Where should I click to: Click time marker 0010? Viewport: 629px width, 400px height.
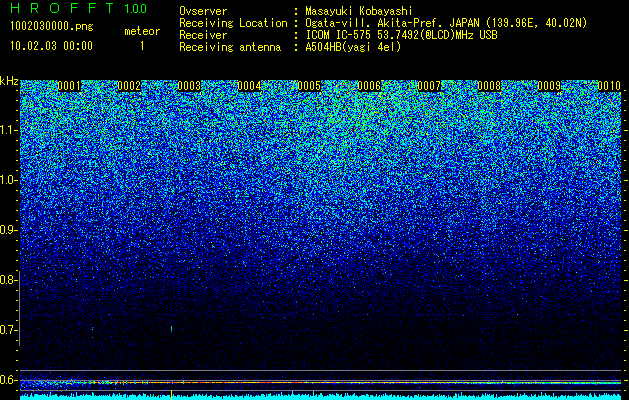(x=609, y=86)
